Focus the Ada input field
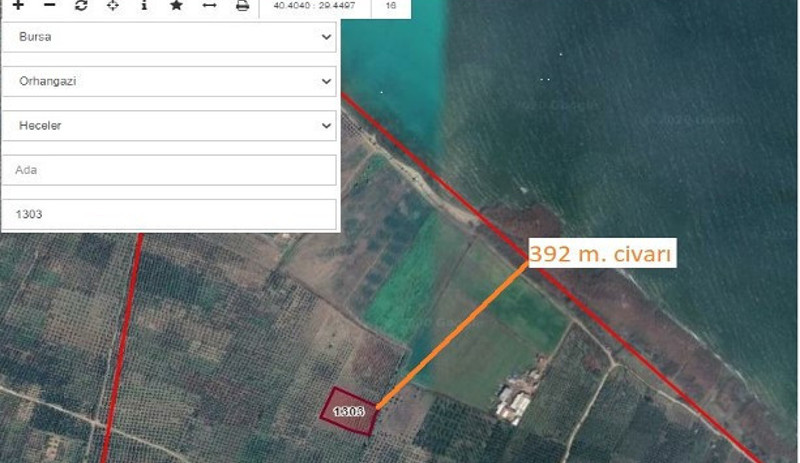Image resolution: width=800 pixels, height=463 pixels. click(x=169, y=170)
